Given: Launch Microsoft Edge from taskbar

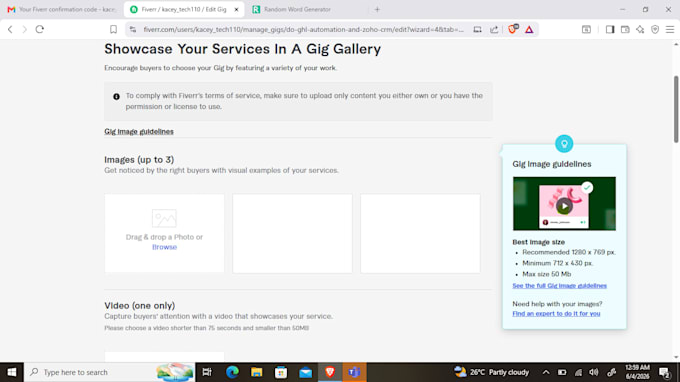Looking at the screenshot, I should (x=232, y=372).
